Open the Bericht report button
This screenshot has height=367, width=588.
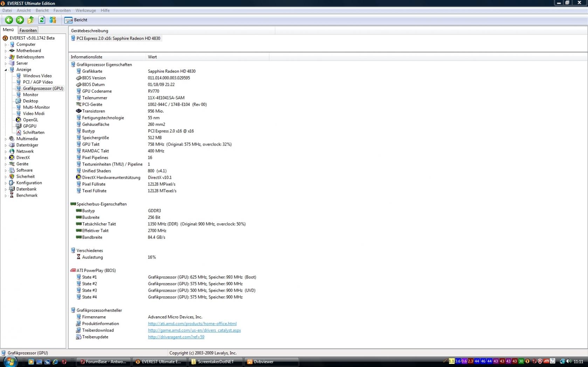76,20
